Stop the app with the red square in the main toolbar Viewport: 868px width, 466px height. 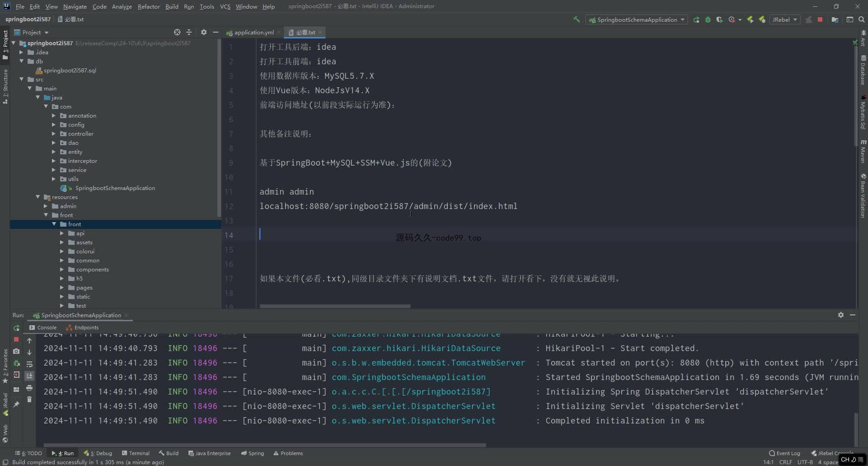click(820, 19)
